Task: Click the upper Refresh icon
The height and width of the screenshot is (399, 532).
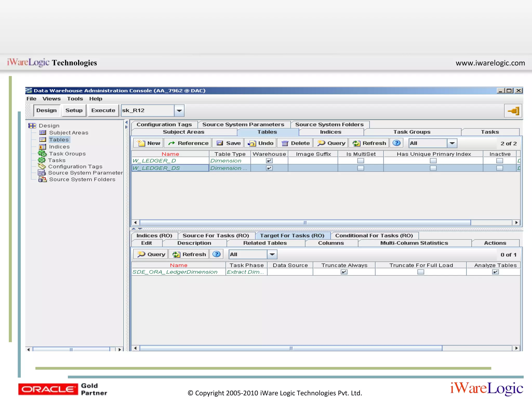Action: tap(356, 143)
